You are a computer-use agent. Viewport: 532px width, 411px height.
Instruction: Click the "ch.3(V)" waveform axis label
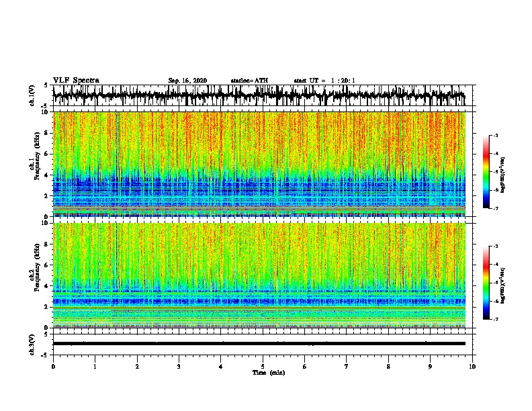32,345
